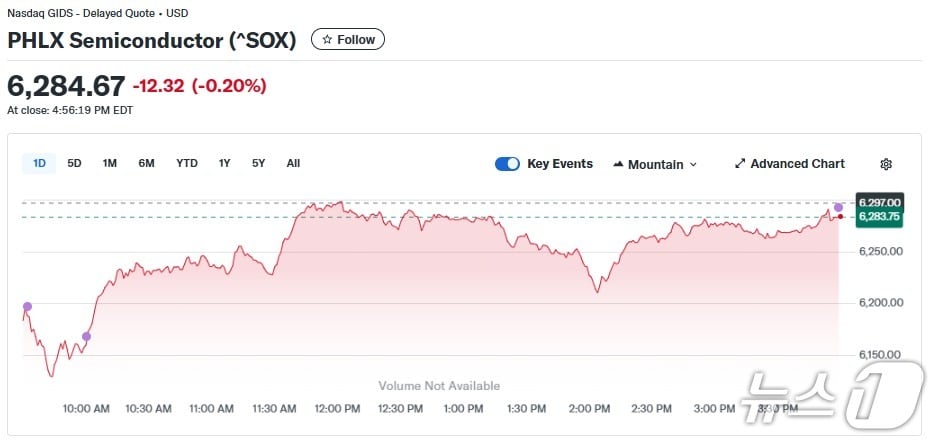
Task: Click the star icon in Follow button
Action: [327, 40]
